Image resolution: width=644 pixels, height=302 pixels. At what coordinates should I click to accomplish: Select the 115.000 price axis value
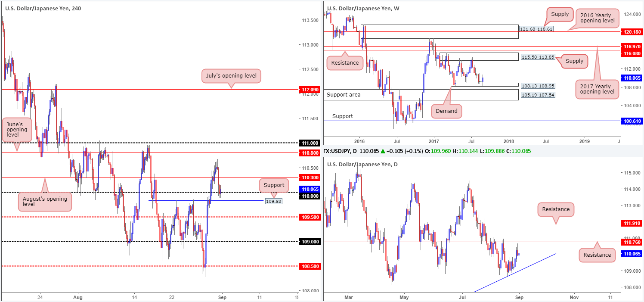631,173
